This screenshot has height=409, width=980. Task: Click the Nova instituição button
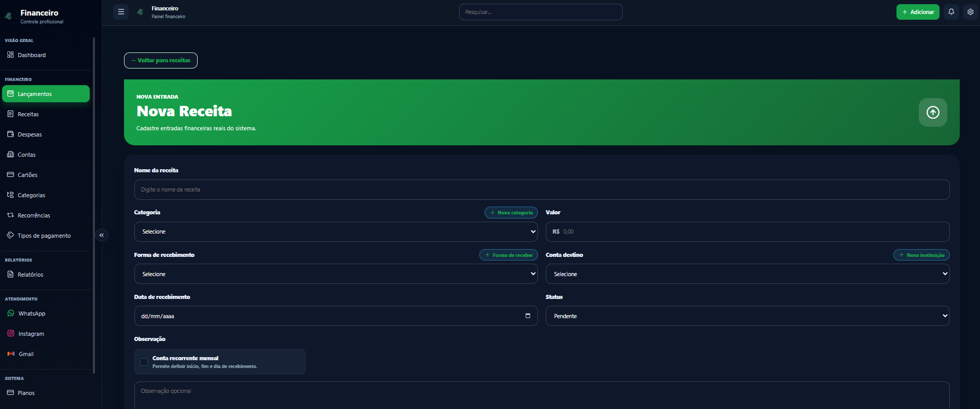(x=921, y=255)
